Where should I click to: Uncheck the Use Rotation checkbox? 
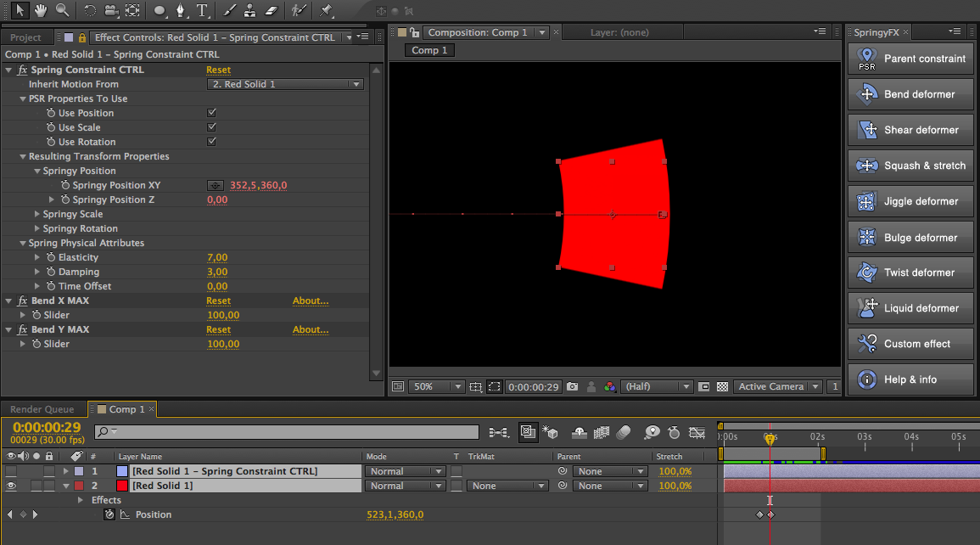(x=211, y=142)
